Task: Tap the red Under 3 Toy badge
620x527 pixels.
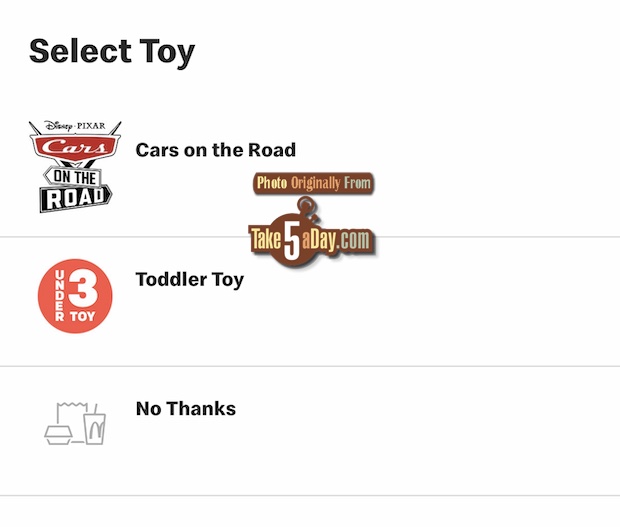Action: pos(75,296)
